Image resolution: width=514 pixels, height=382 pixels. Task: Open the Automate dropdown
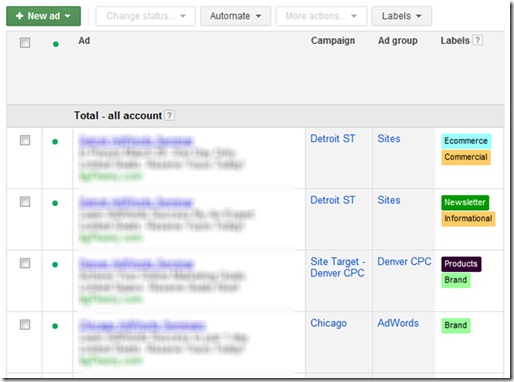tap(235, 16)
